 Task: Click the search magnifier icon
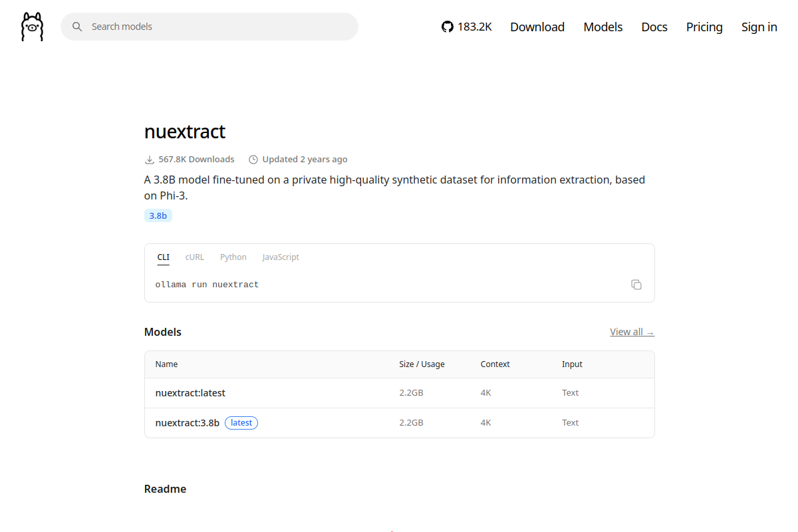pyautogui.click(x=77, y=27)
